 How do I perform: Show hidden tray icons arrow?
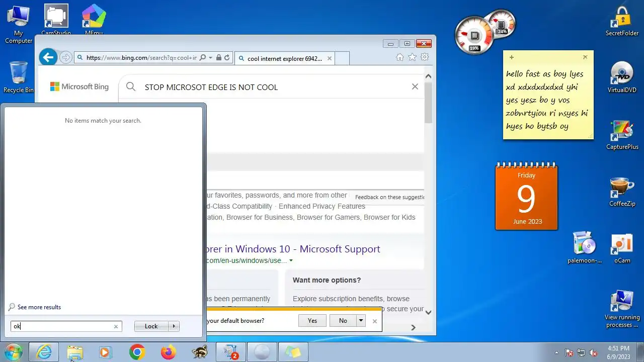click(x=556, y=353)
